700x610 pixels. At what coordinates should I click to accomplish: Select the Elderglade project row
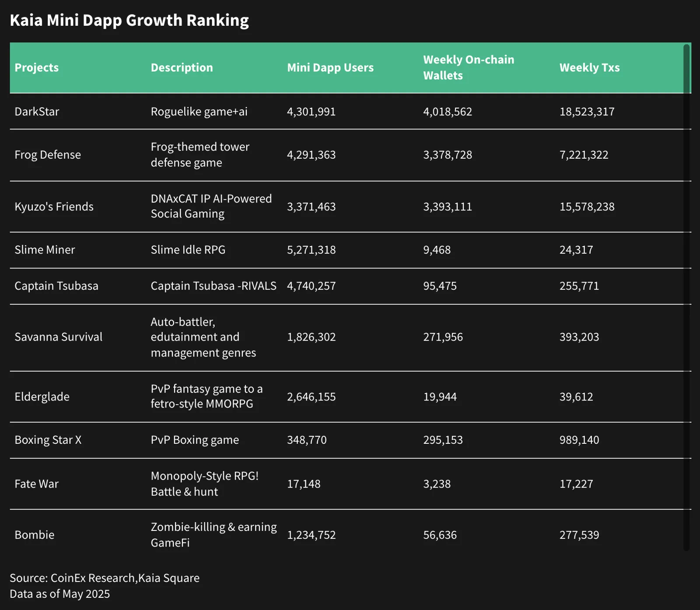point(350,397)
